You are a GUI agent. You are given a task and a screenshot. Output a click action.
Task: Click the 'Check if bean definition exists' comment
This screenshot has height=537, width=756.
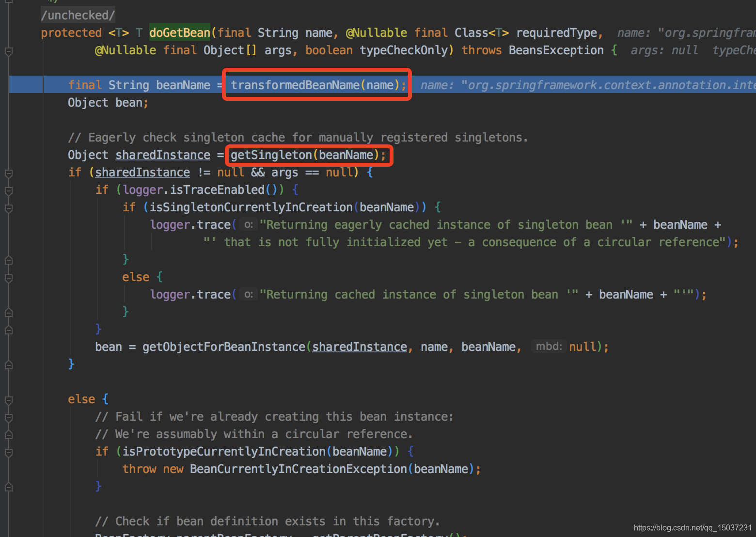coord(268,521)
